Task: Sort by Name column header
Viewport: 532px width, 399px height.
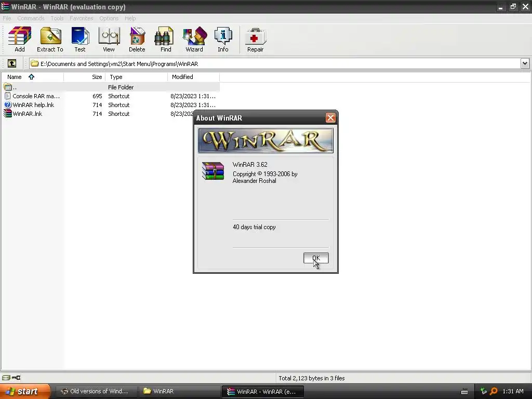Action: (32, 77)
